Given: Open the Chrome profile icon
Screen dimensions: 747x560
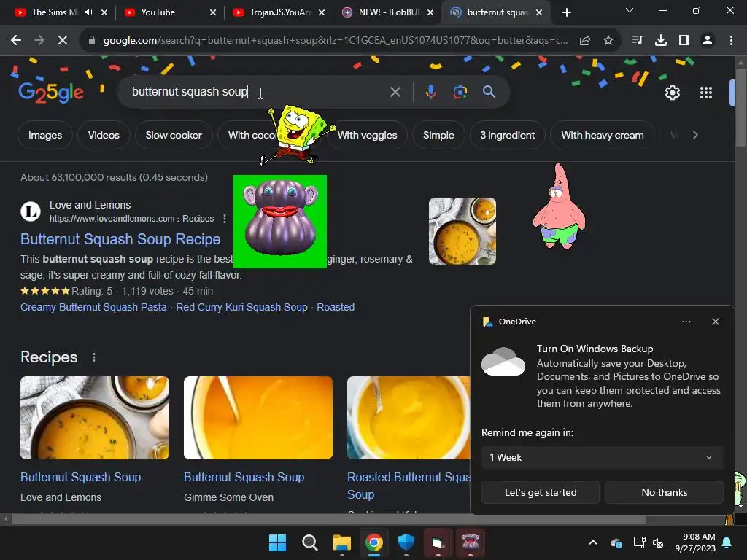Looking at the screenshot, I should pyautogui.click(x=708, y=41).
